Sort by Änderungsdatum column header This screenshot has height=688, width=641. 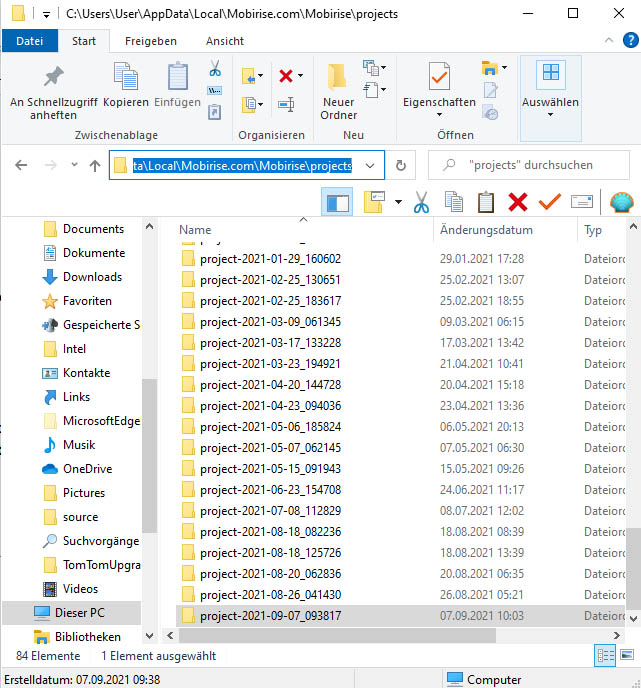click(x=485, y=230)
